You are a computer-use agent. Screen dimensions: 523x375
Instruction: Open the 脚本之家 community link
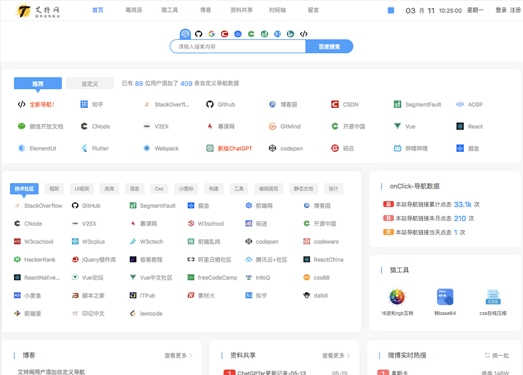88,296
